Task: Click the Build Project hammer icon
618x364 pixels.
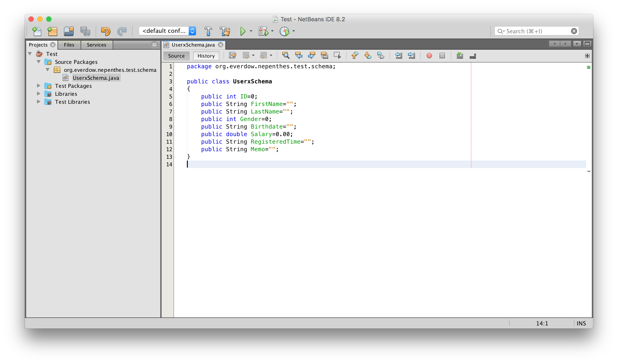Action: pyautogui.click(x=208, y=31)
